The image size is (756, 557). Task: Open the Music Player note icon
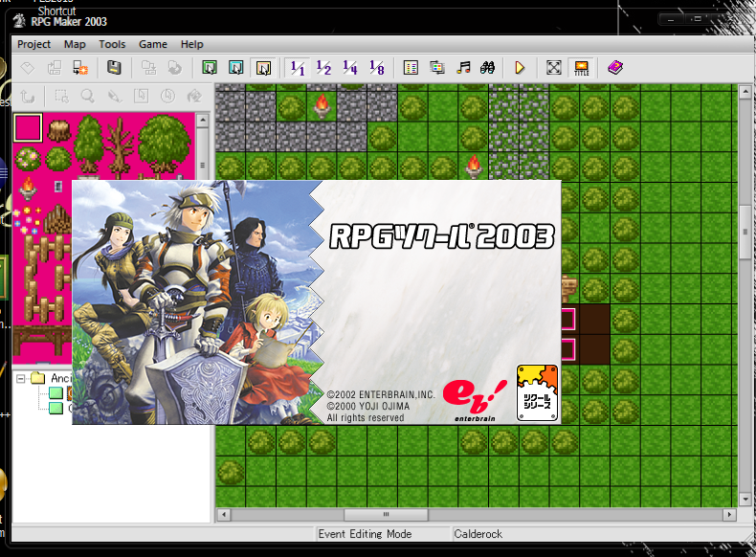(x=463, y=68)
